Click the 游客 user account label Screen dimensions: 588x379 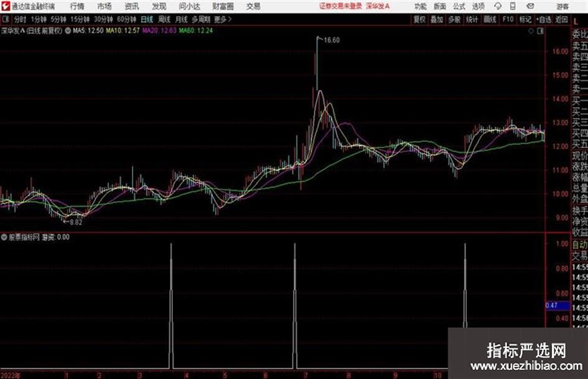click(562, 6)
